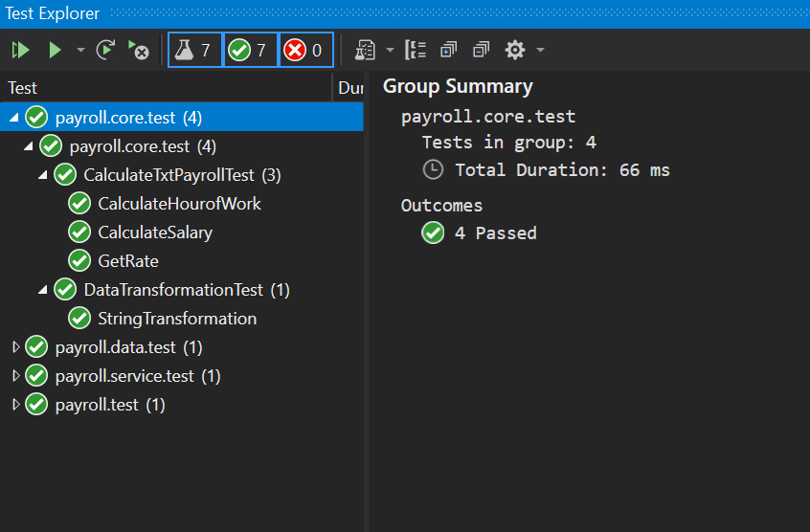
Task: Expand the payroll.test node
Action: (16, 405)
